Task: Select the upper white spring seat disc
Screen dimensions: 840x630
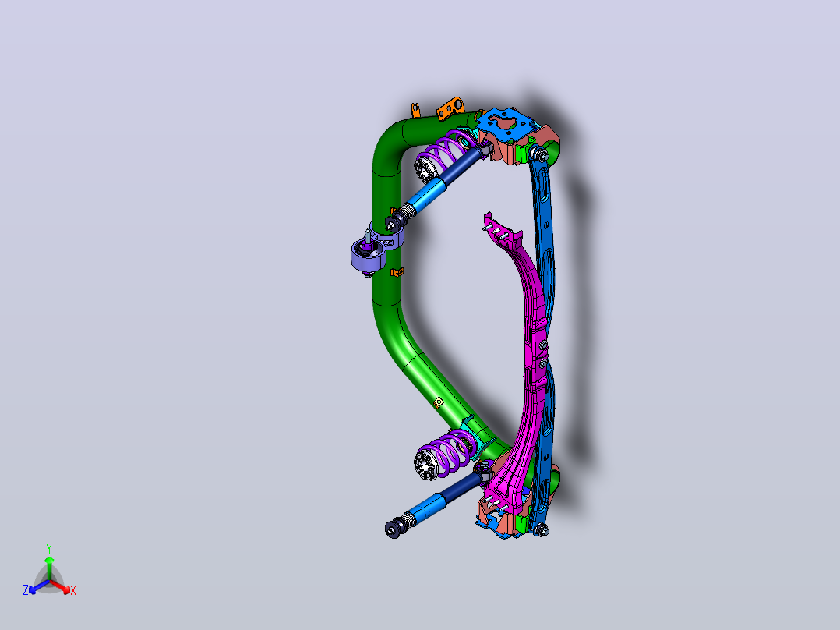Action: [425, 171]
